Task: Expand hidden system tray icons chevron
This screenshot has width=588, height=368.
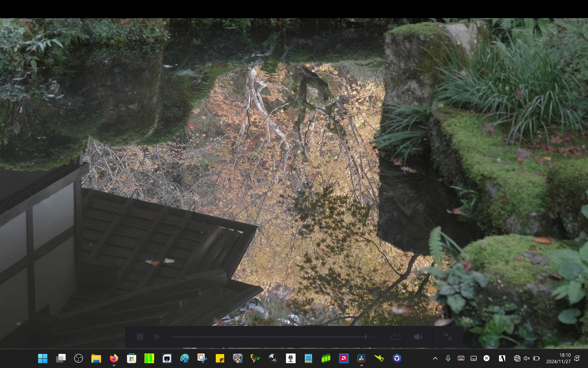Action: [x=435, y=358]
